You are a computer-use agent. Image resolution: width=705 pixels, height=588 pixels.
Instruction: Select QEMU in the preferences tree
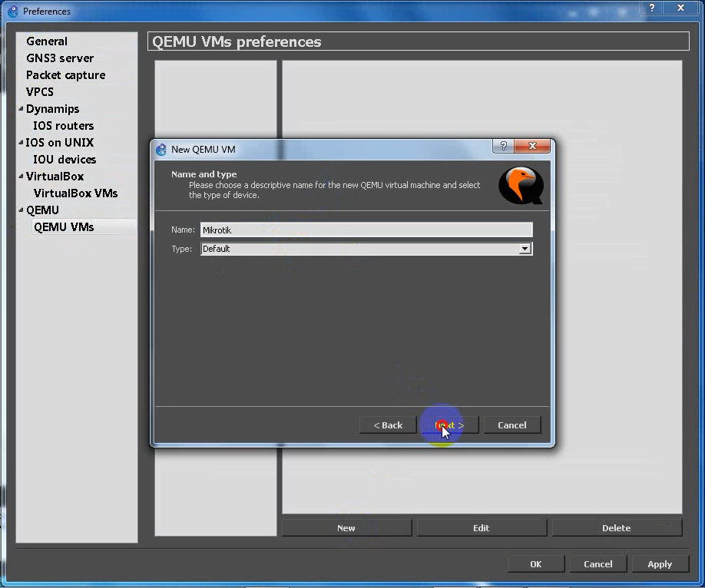(42, 210)
